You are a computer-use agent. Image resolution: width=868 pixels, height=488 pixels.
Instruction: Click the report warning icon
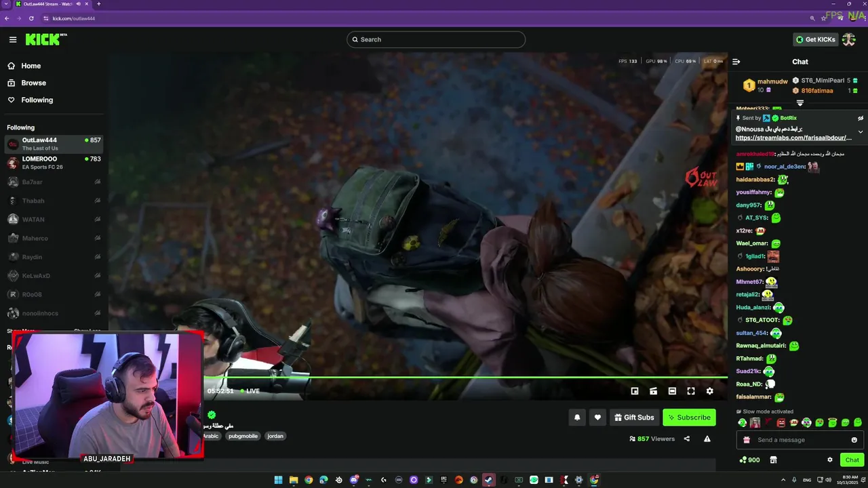[707, 439]
